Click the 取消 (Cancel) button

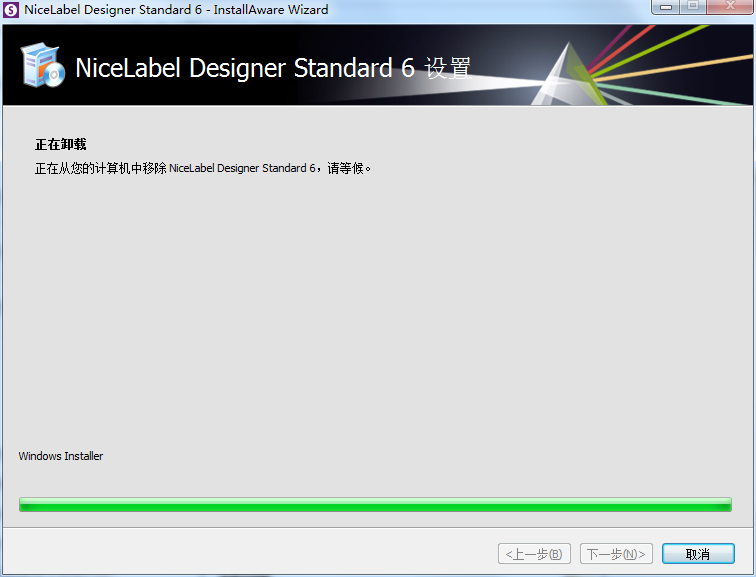tap(698, 553)
